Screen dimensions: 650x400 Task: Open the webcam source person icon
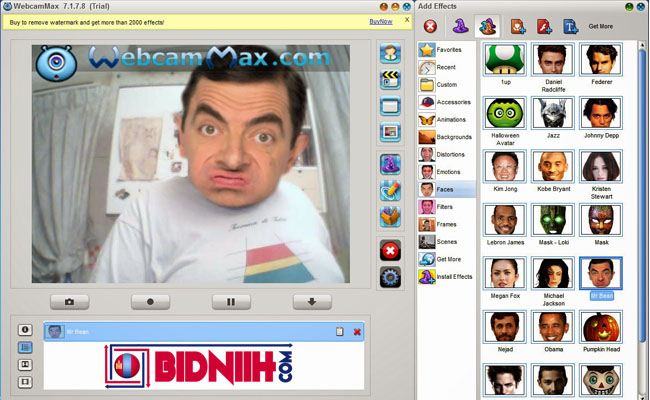(390, 53)
